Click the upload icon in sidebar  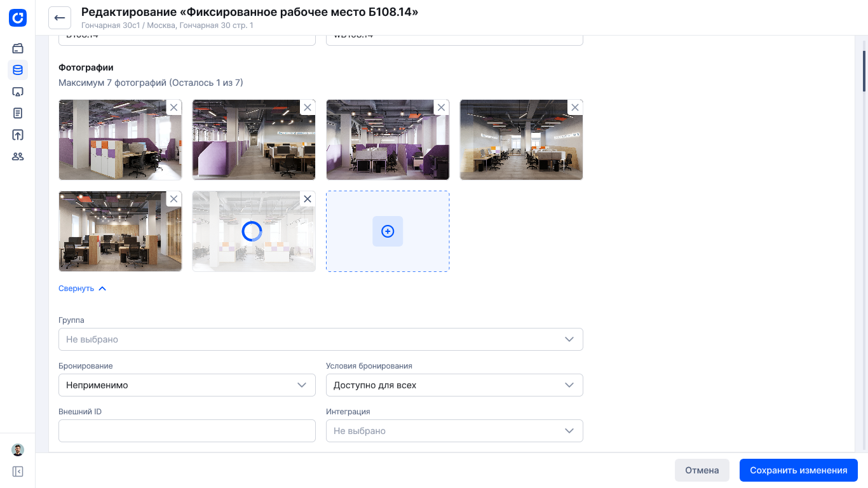(x=18, y=135)
